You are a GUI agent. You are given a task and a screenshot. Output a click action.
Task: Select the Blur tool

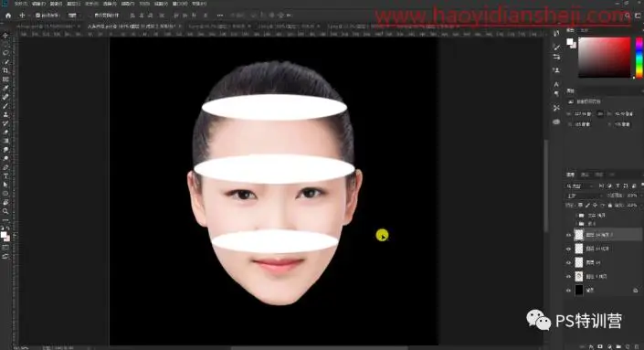pyautogui.click(x=5, y=150)
